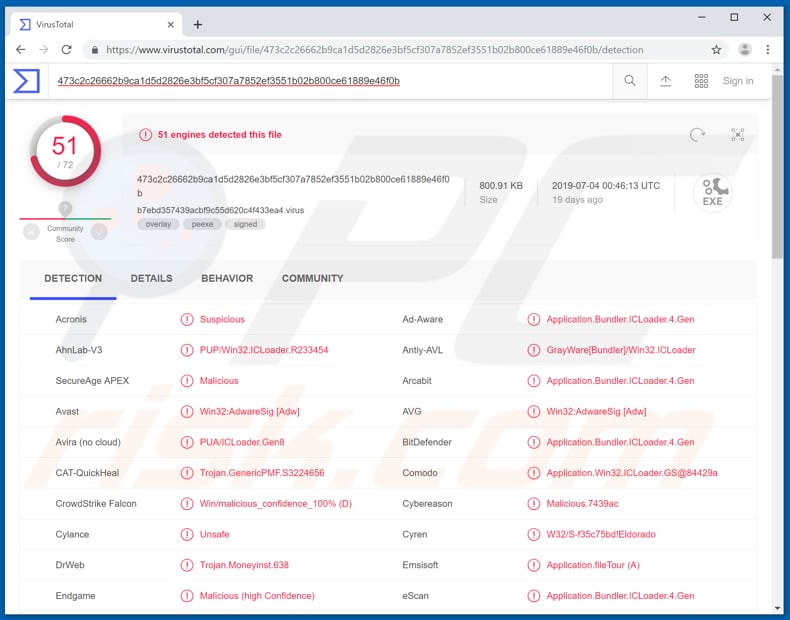Click the SecureAge APEX engine name
This screenshot has height=620, width=790.
(x=92, y=381)
